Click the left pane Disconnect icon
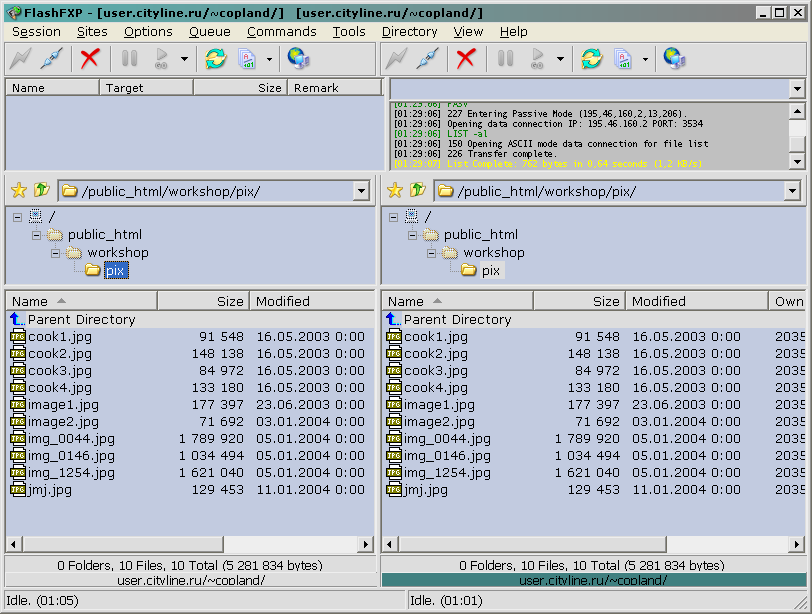812x614 pixels. pos(52,59)
